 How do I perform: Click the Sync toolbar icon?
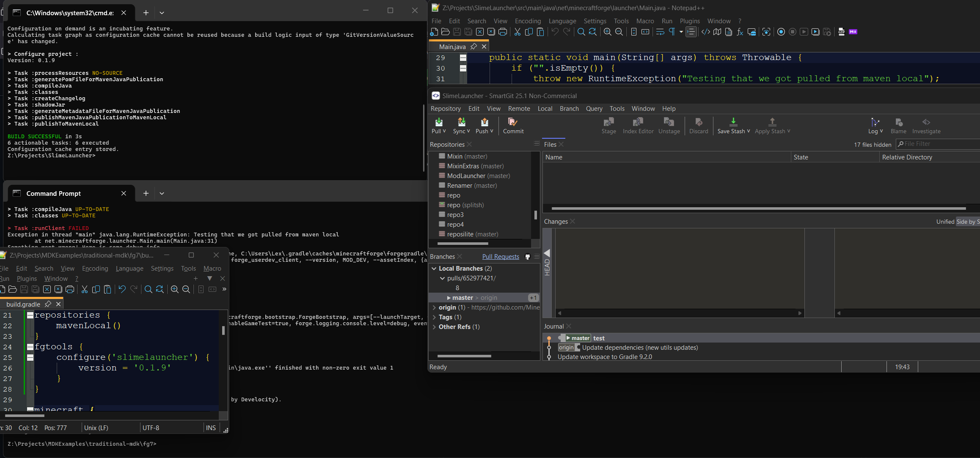pos(461,123)
